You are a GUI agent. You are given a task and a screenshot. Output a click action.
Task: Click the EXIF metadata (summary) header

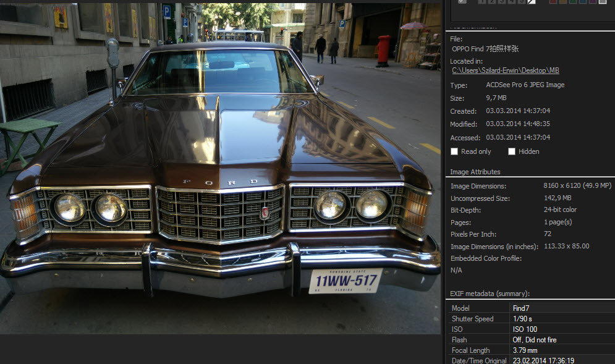pyautogui.click(x=490, y=294)
